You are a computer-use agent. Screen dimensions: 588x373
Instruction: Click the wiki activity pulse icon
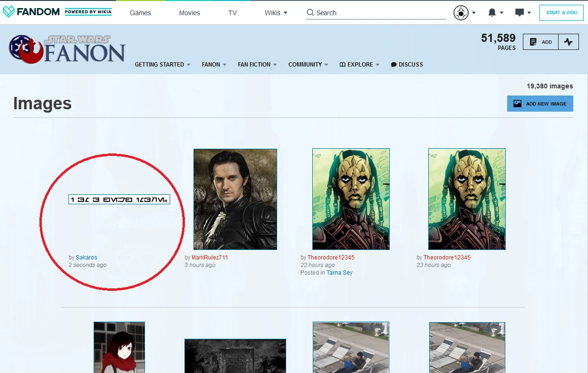tap(569, 42)
